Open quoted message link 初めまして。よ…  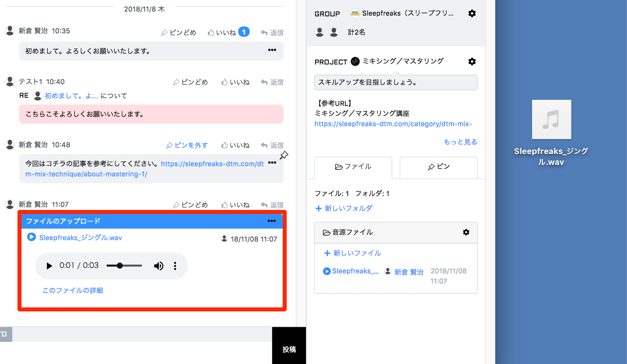tap(71, 96)
